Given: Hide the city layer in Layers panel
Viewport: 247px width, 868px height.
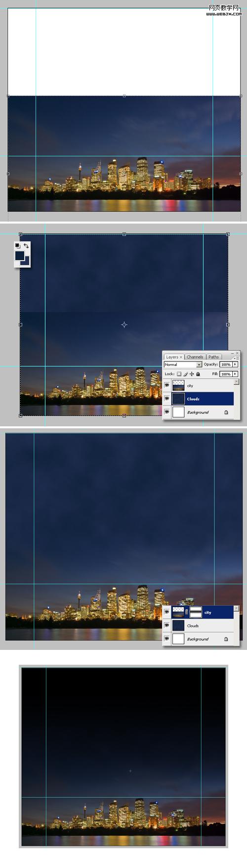Looking at the screenshot, I should tap(167, 385).
